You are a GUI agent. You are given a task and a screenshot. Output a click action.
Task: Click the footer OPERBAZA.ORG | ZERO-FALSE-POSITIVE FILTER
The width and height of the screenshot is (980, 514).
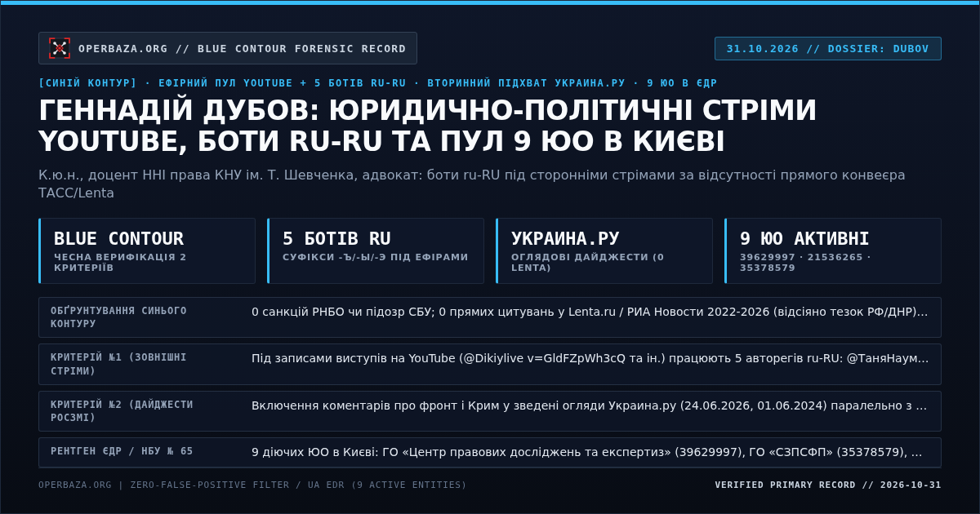coord(252,485)
